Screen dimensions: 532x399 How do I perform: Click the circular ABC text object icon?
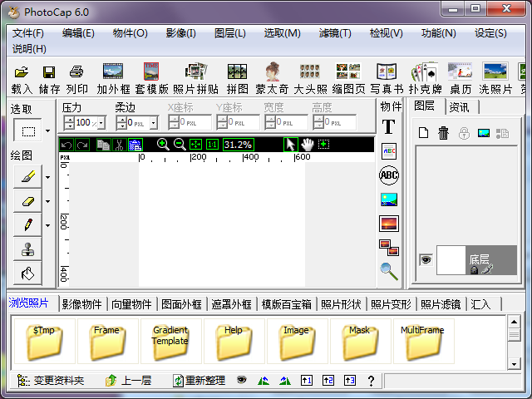tap(388, 175)
